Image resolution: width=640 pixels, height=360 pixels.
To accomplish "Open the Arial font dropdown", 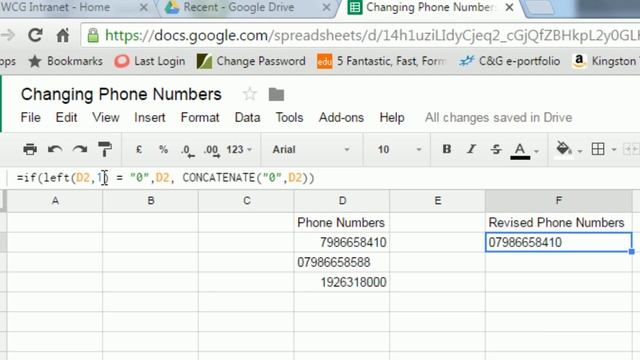I will tap(311, 149).
